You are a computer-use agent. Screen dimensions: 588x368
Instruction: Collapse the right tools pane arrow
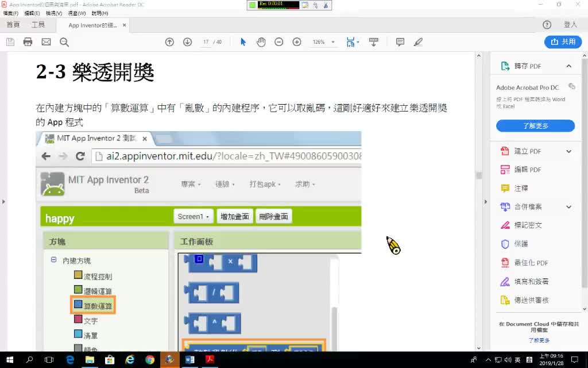click(486, 202)
